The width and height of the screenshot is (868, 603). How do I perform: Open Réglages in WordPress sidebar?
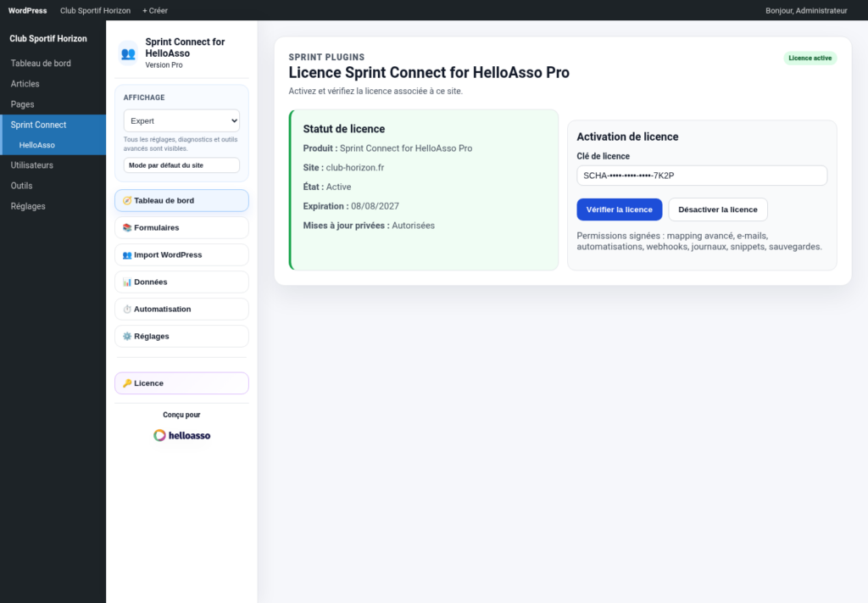53,206
